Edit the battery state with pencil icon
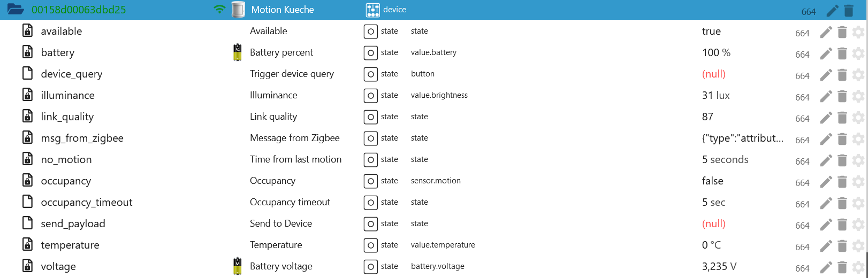Viewport: 868px width, 278px height. tap(826, 53)
